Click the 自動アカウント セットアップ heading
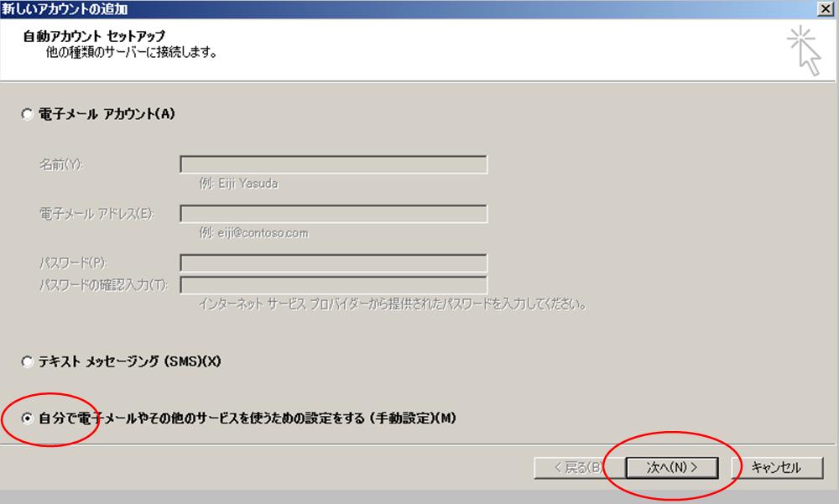This screenshot has width=839, height=504. [94, 36]
